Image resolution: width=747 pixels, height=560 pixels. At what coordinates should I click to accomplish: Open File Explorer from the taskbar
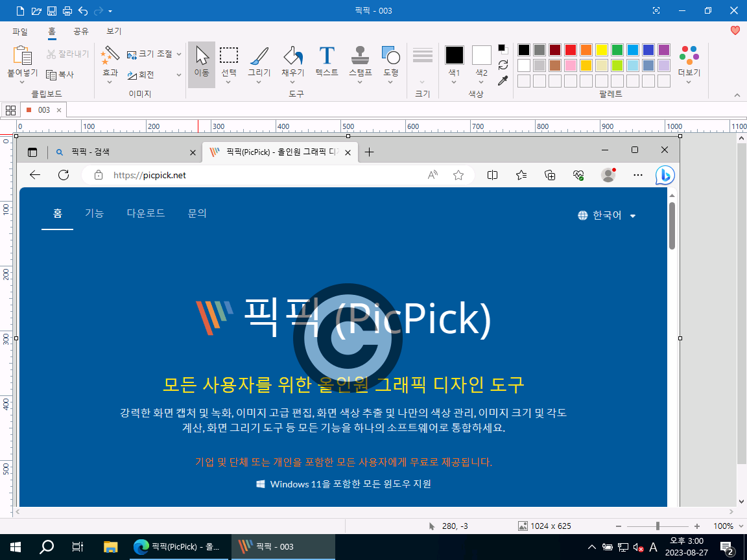[x=110, y=546]
